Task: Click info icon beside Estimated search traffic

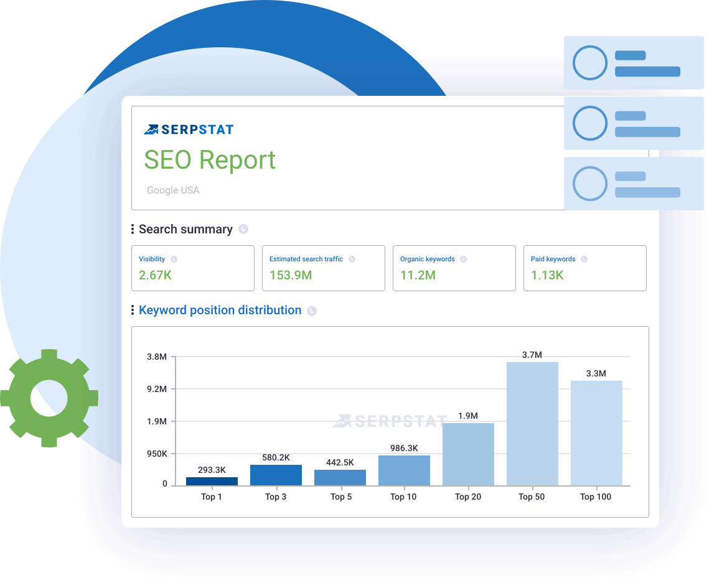Action: point(352,259)
